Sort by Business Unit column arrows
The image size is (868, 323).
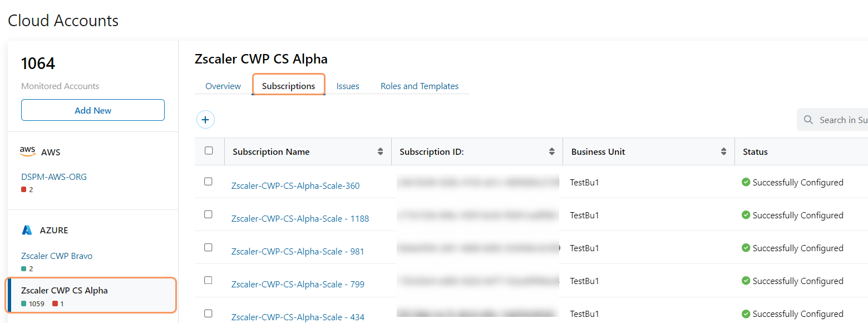coord(724,151)
